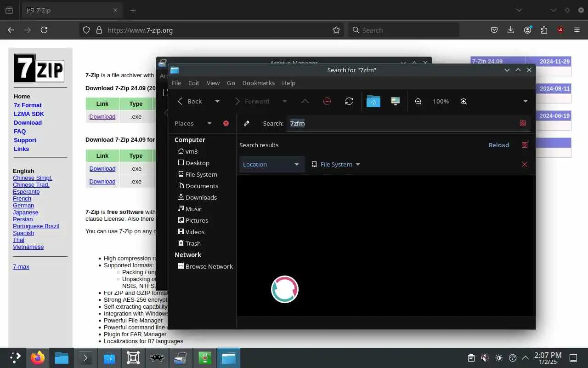Expand file manager toolbar overflow arrow
Viewport: 588px width, 368px height.
[x=525, y=101]
